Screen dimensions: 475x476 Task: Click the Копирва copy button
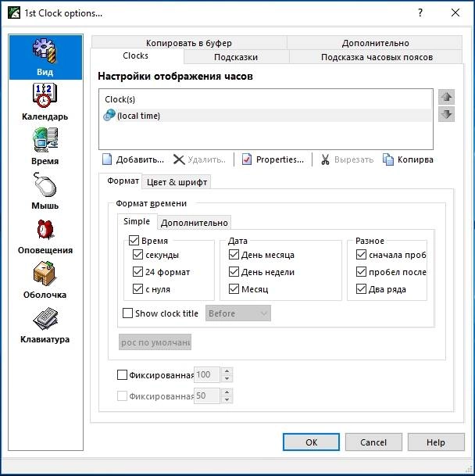[408, 159]
